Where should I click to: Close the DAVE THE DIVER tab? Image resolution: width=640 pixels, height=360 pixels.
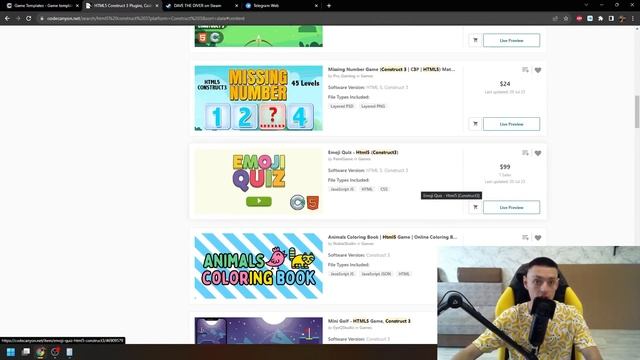pyautogui.click(x=237, y=6)
